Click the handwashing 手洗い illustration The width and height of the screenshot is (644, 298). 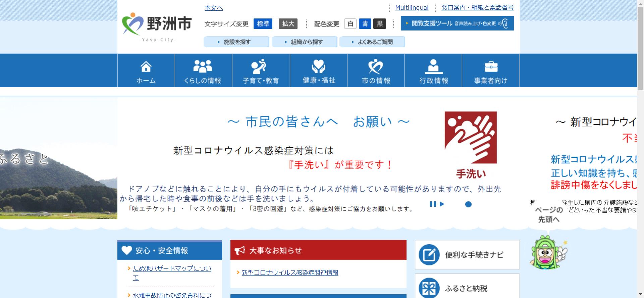[x=471, y=145]
